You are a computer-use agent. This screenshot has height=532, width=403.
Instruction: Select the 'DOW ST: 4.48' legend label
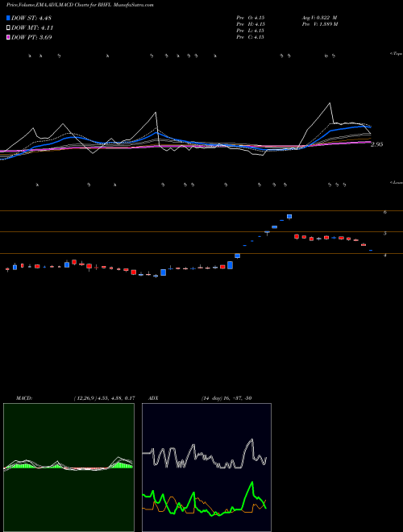coord(31,18)
